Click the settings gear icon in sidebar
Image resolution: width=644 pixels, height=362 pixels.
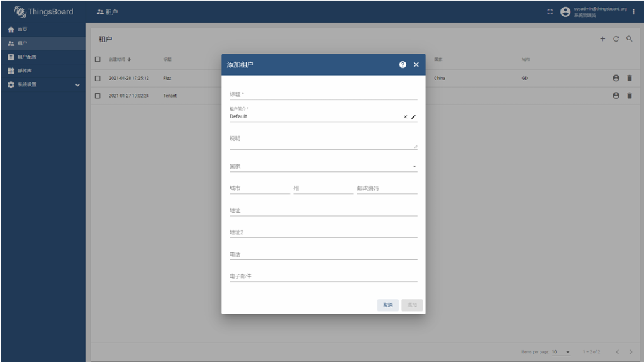(x=11, y=85)
